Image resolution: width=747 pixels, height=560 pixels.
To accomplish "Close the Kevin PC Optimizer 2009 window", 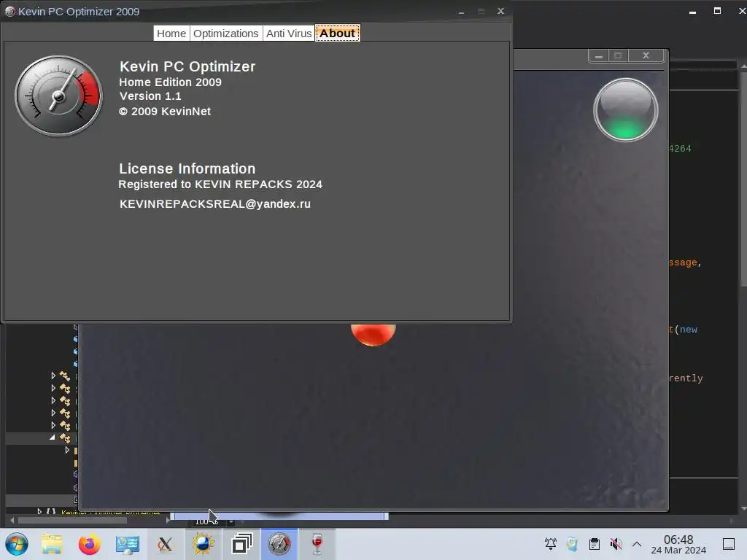I will [500, 11].
